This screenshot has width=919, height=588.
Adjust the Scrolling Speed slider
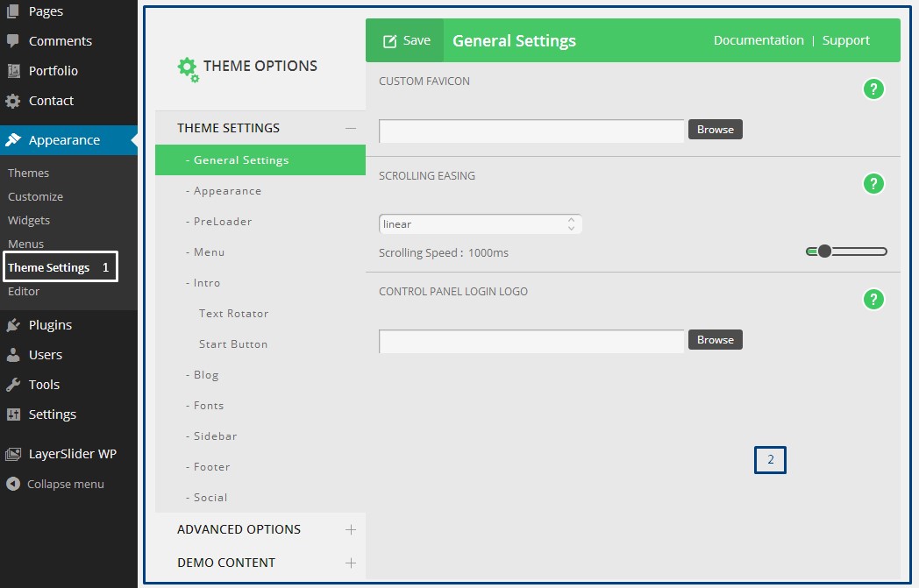tap(823, 251)
